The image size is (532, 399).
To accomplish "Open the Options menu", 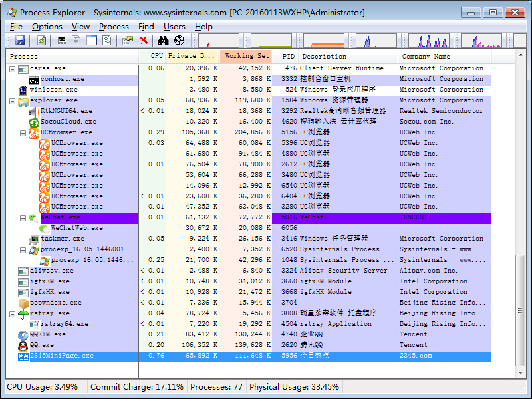I will click(47, 27).
